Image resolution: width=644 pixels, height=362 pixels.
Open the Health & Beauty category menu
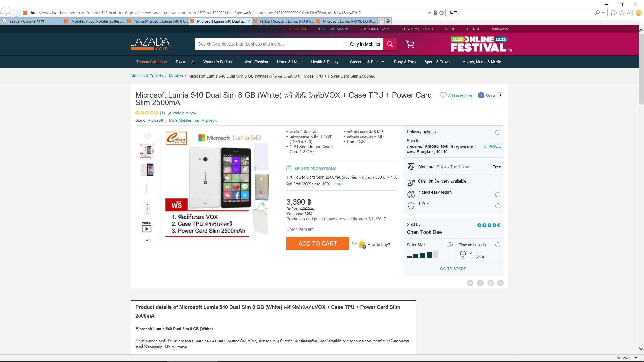pyautogui.click(x=325, y=62)
